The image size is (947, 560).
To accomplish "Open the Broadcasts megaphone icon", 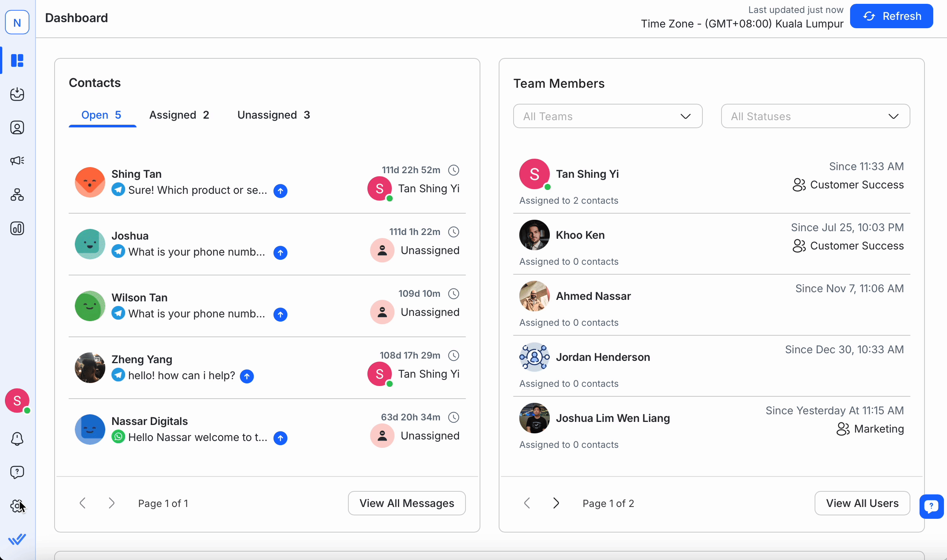I will [17, 161].
